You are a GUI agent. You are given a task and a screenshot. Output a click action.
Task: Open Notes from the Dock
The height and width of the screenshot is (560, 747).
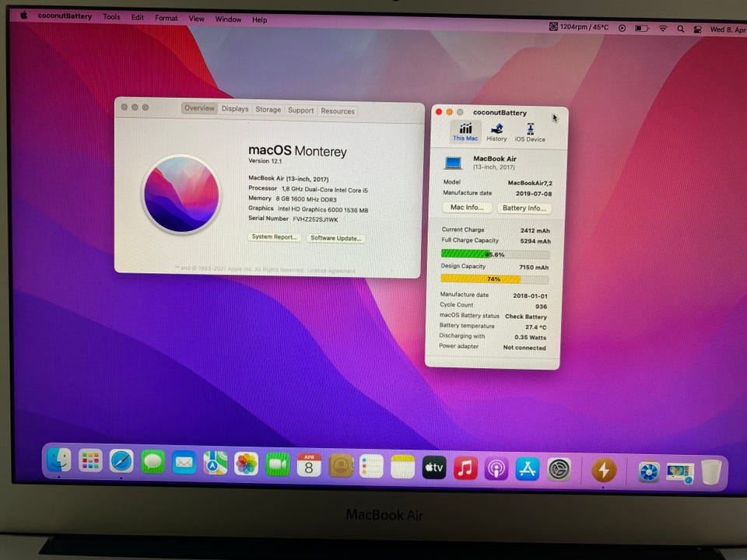point(403,467)
